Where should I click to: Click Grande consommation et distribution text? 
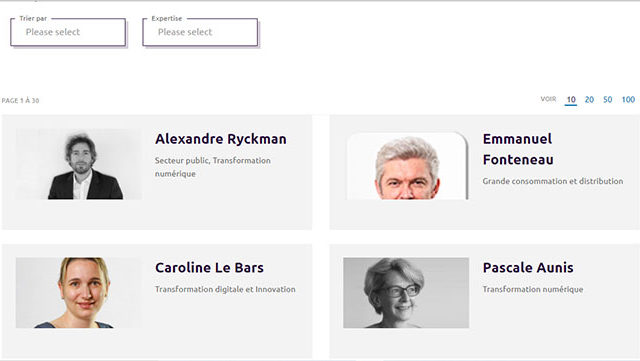click(x=553, y=181)
